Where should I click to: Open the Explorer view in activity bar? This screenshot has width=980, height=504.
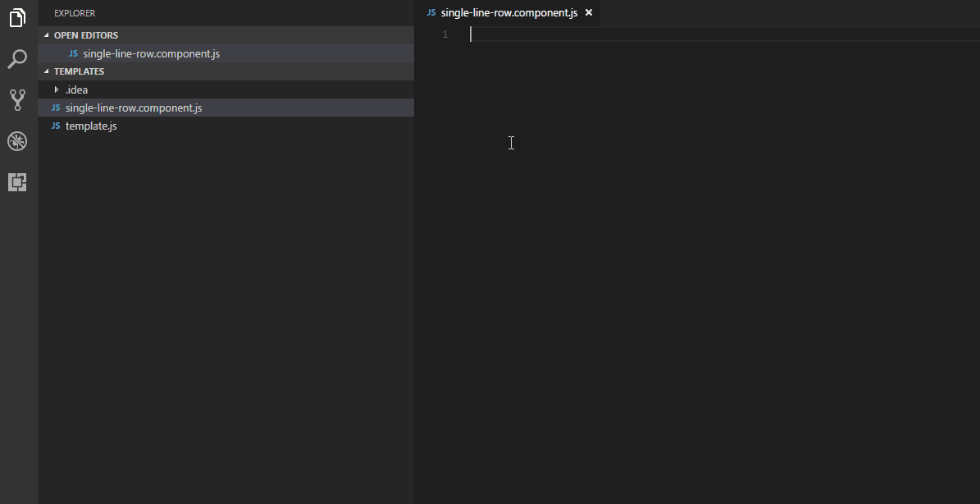click(x=17, y=17)
